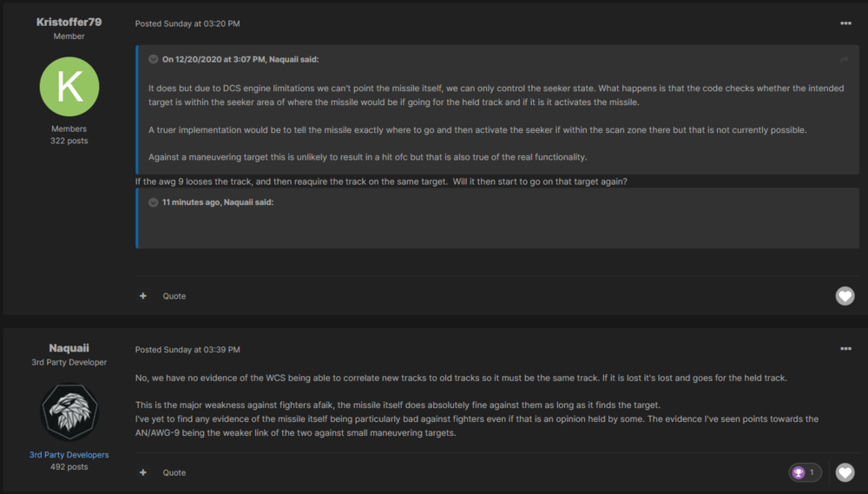The width and height of the screenshot is (868, 494).
Task: Open options menu on Kristoffer79's post
Action: [845, 23]
